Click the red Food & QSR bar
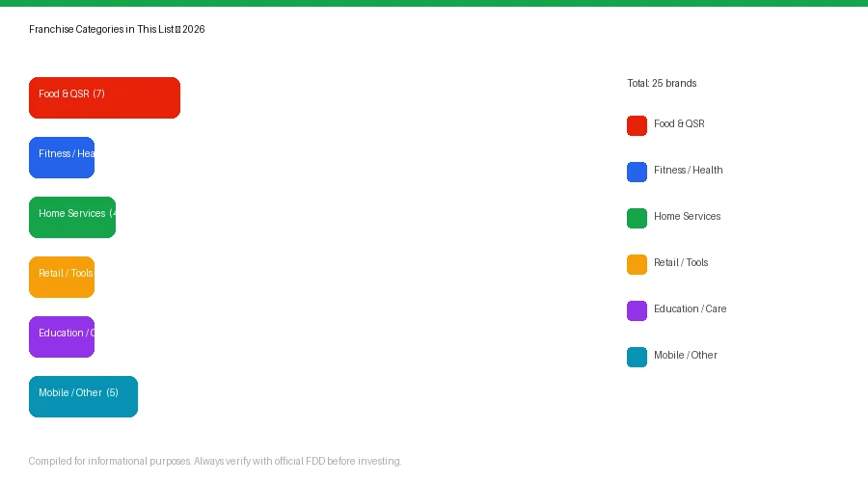868x482 pixels. pyautogui.click(x=104, y=97)
